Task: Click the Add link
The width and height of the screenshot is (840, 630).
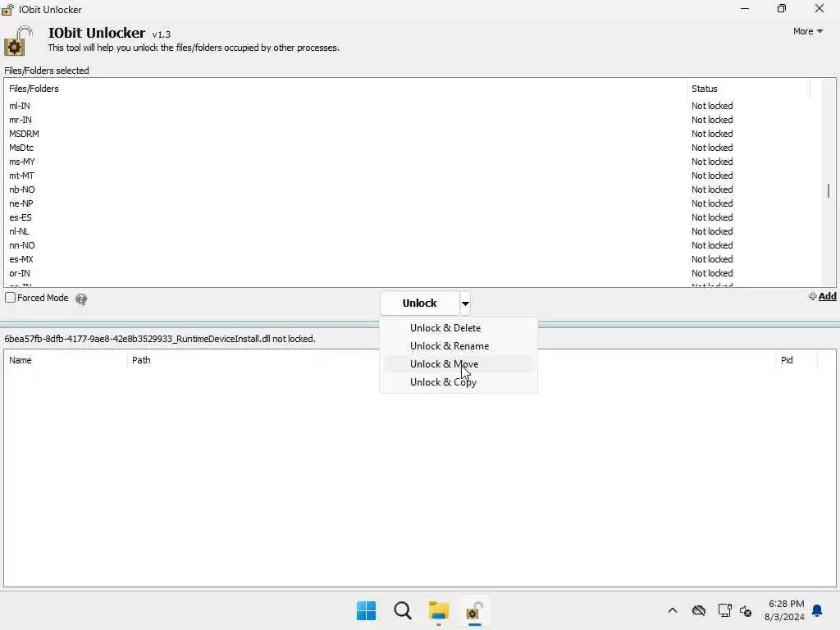Action: [x=827, y=296]
